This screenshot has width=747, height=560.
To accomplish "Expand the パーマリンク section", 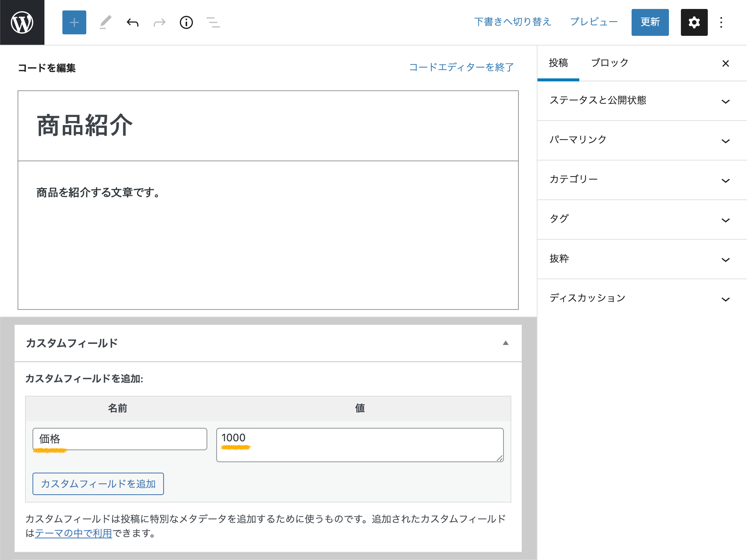I will 642,140.
